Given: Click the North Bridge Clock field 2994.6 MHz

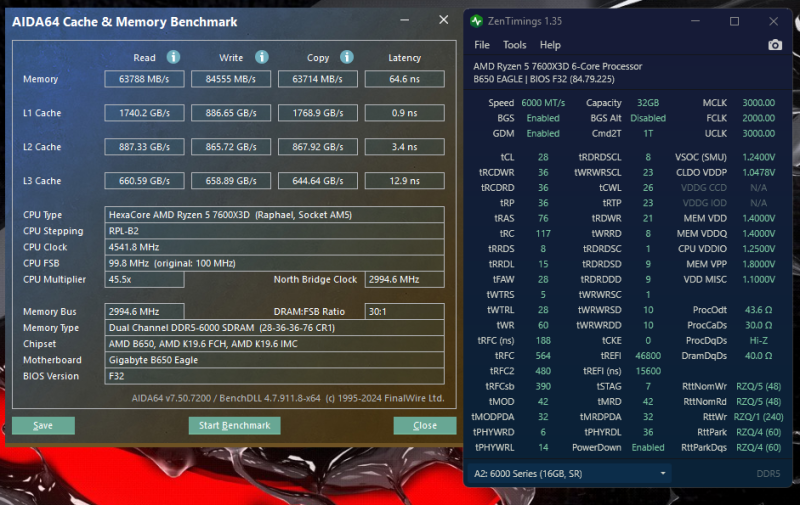Looking at the screenshot, I should coord(405,280).
